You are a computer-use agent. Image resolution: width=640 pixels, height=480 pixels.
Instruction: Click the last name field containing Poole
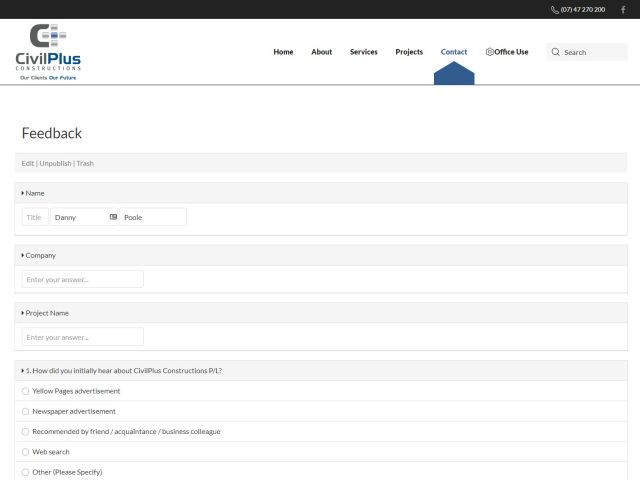153,217
